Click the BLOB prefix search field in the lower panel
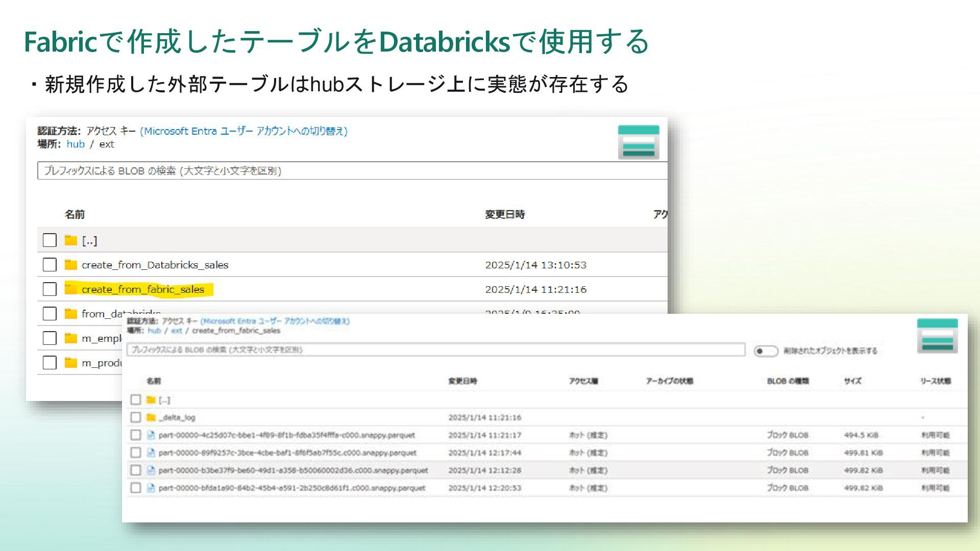The height and width of the screenshot is (551, 980). click(x=435, y=350)
